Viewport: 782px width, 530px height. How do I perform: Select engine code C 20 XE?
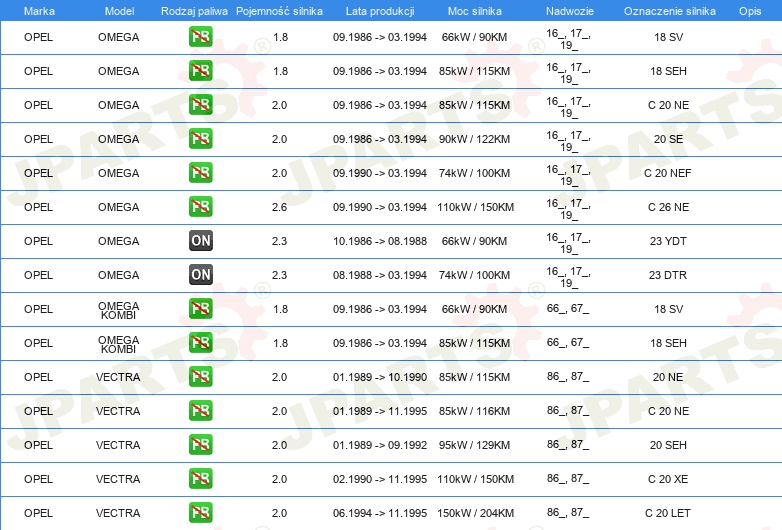click(668, 479)
